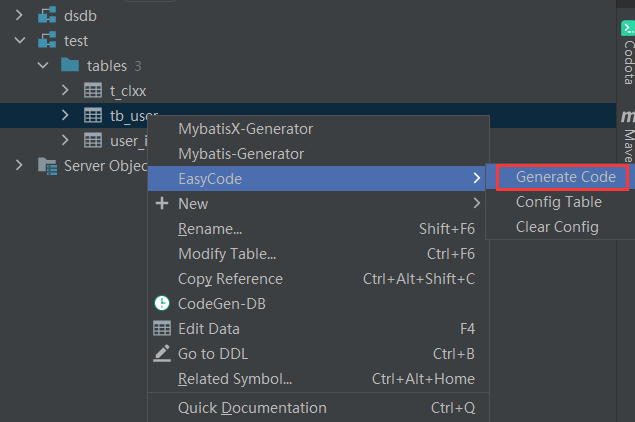Click the Shift+F6 shortcut text
The height and width of the screenshot is (422, 635).
[447, 229]
